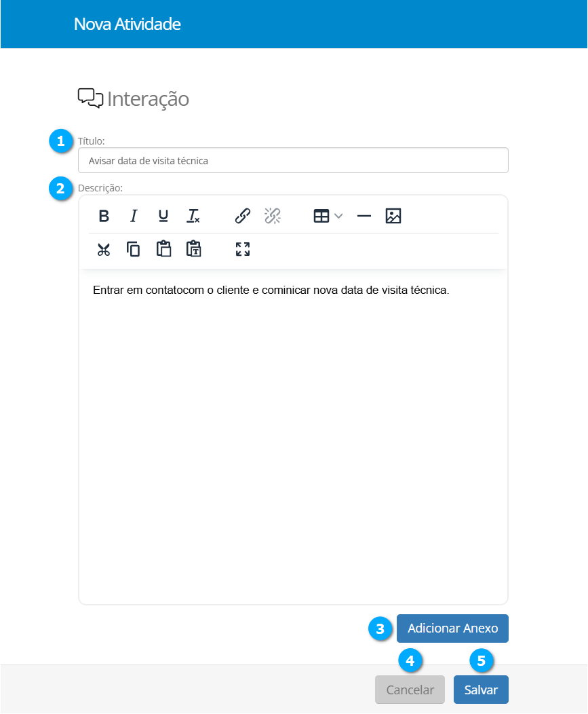
Task: Insert an image into the description
Action: [393, 216]
